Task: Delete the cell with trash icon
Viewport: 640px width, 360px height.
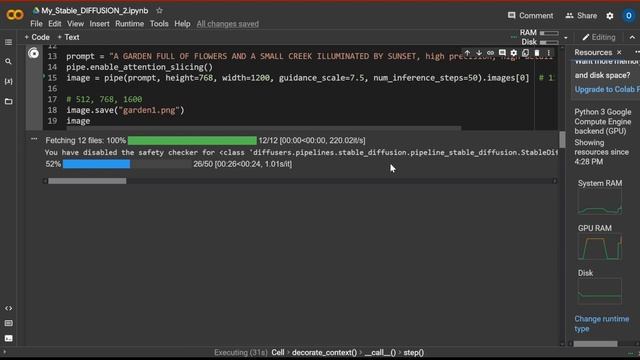Action: coord(537,53)
